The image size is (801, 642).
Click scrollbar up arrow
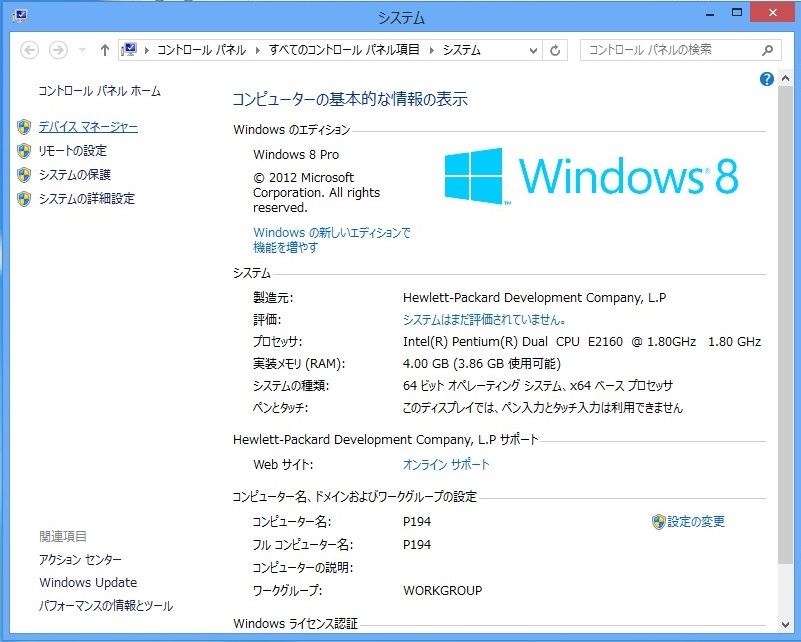pyautogui.click(x=786, y=79)
